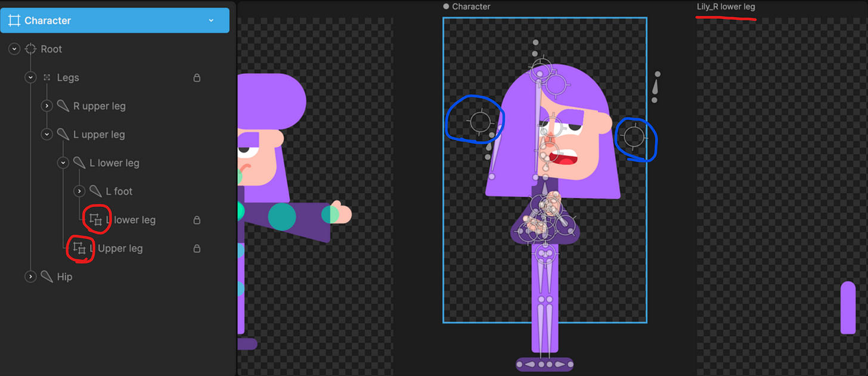This screenshot has width=868, height=376.
Task: Select the L foot bone icon
Action: pyautogui.click(x=95, y=191)
